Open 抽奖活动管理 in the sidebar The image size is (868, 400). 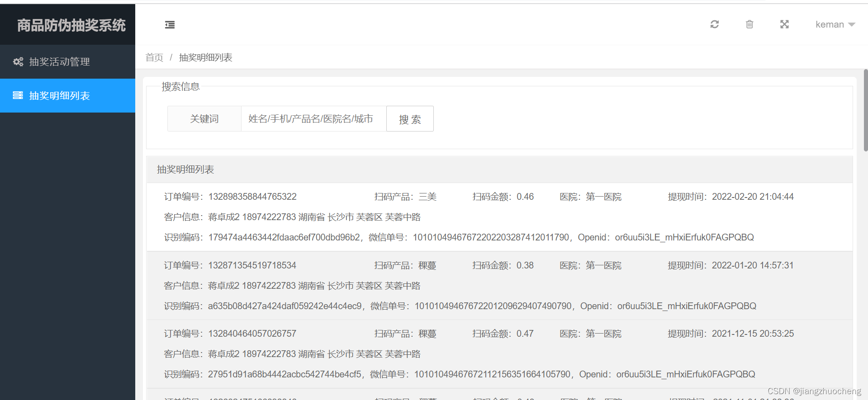(67, 61)
